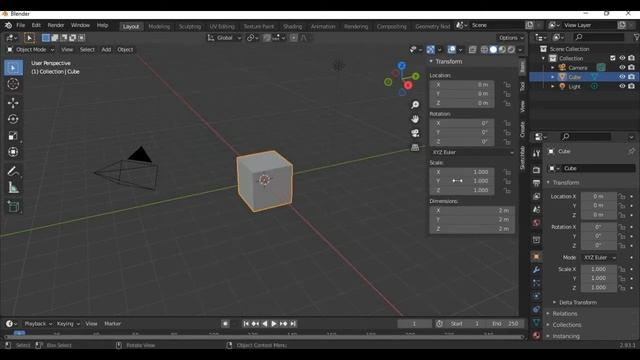The image size is (640, 360).
Task: Hide the Light in the outliner
Action: [622, 86]
